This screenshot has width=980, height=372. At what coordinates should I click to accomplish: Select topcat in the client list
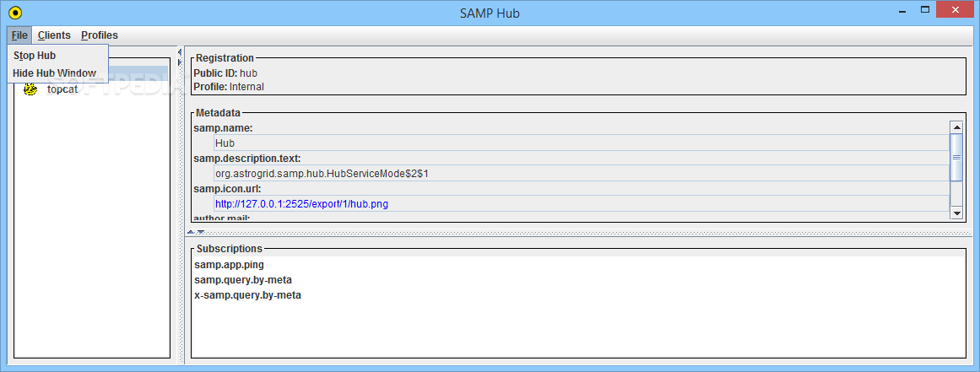pos(63,89)
